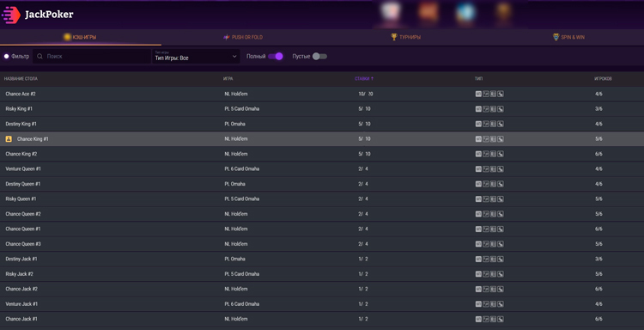Click last type icon in Risky Jack #2 row
This screenshot has height=330, width=644.
pos(501,274)
